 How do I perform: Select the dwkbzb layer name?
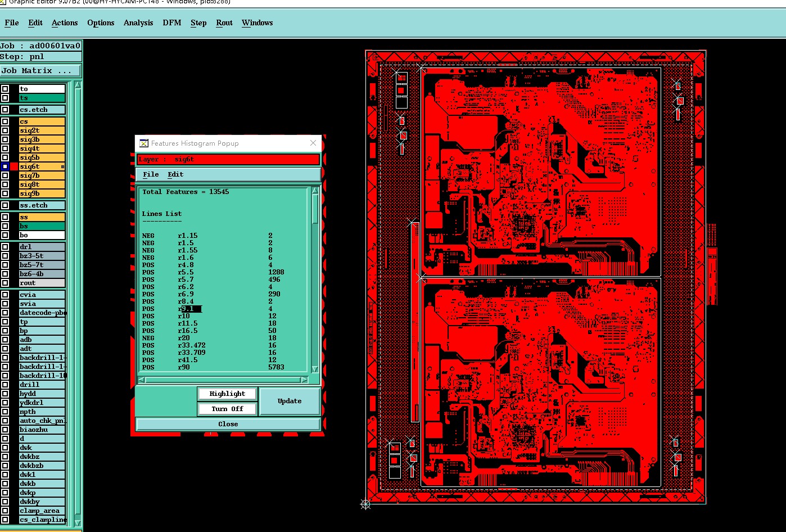point(42,466)
